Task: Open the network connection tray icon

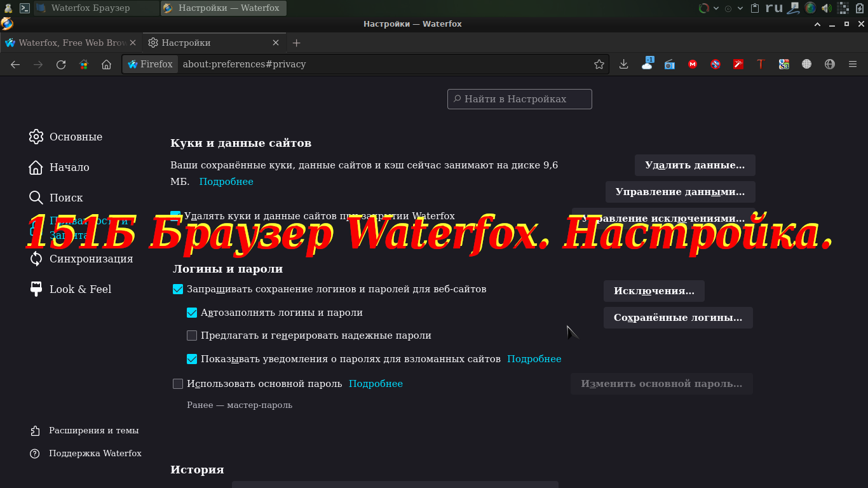Action: (793, 8)
